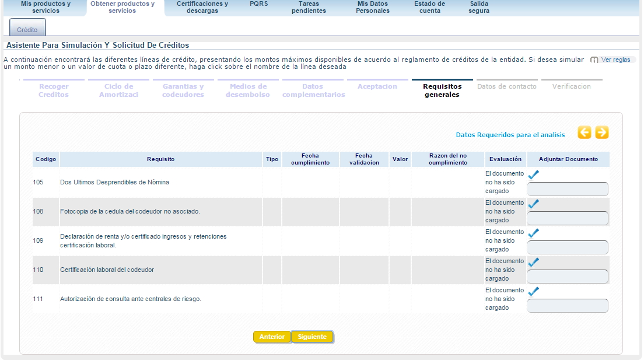644x360 pixels.
Task: Click the yellow left arrow icon
Action: click(584, 133)
